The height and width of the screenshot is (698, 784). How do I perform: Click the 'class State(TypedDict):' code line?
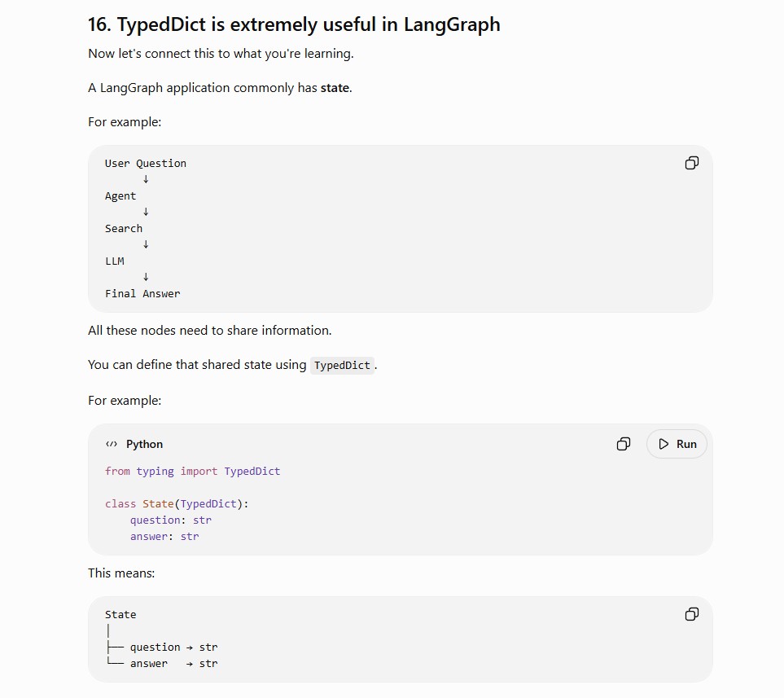177,504
